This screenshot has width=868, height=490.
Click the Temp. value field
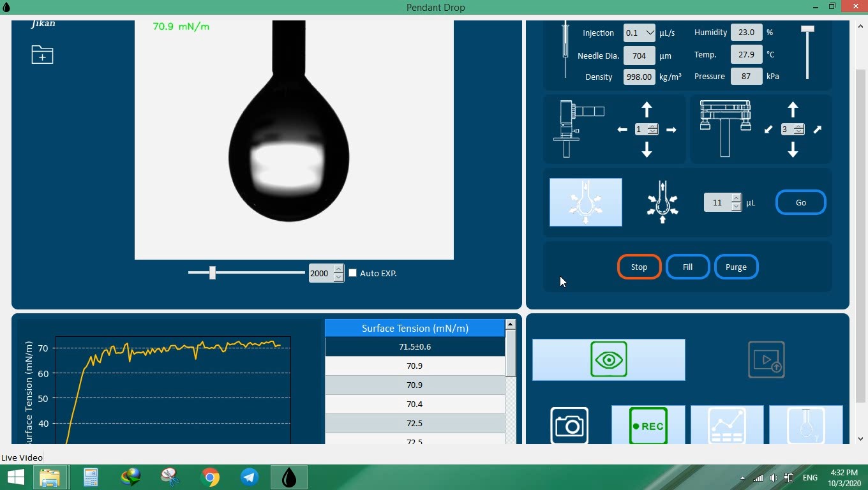(746, 55)
